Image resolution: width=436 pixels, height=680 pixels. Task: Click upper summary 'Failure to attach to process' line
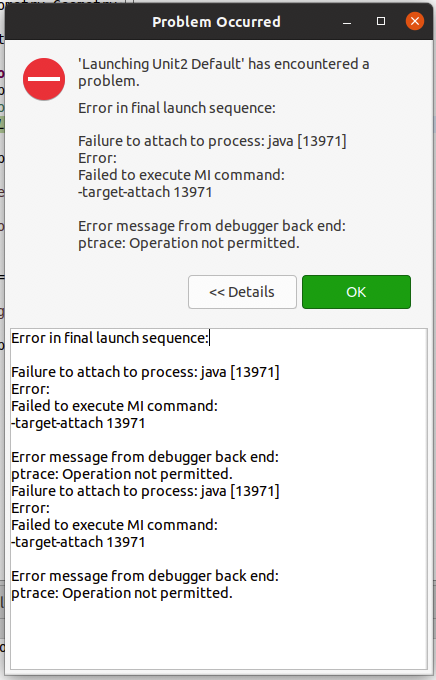coord(212,141)
